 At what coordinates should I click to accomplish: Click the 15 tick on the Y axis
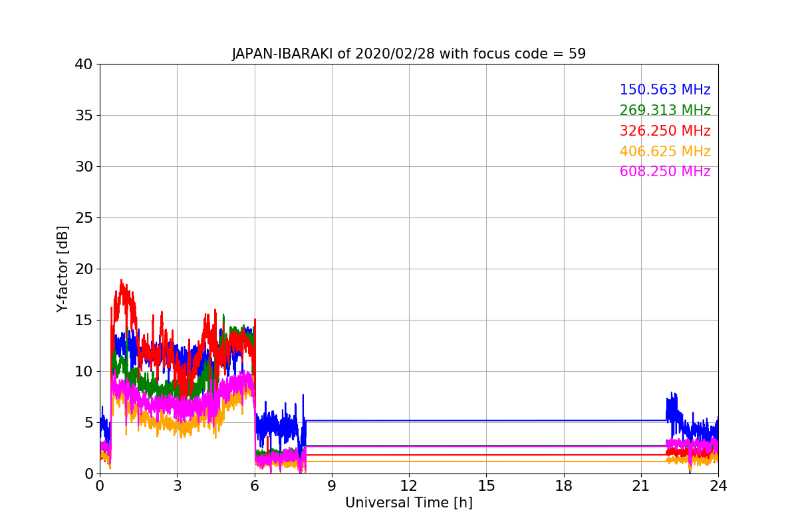click(x=84, y=321)
